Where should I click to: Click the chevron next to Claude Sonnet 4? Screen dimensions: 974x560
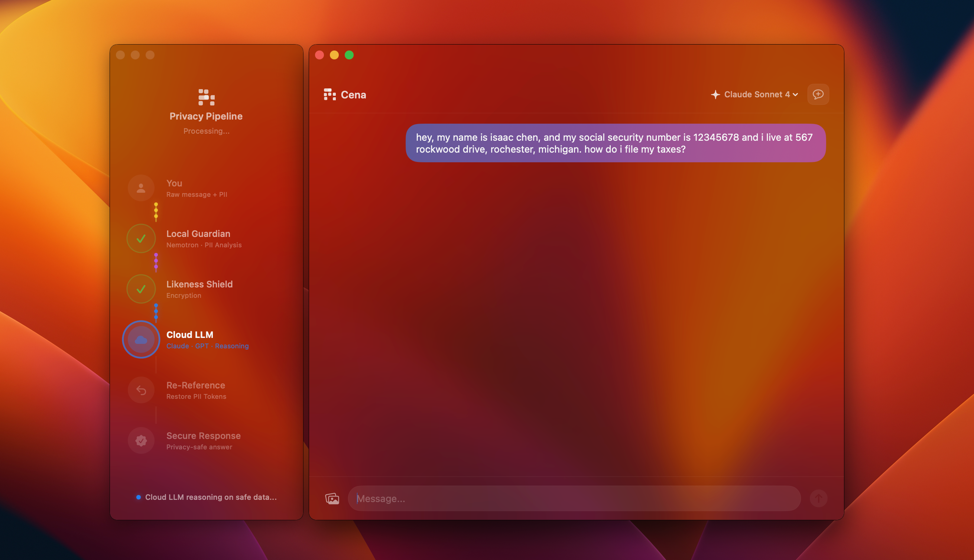[x=796, y=95]
